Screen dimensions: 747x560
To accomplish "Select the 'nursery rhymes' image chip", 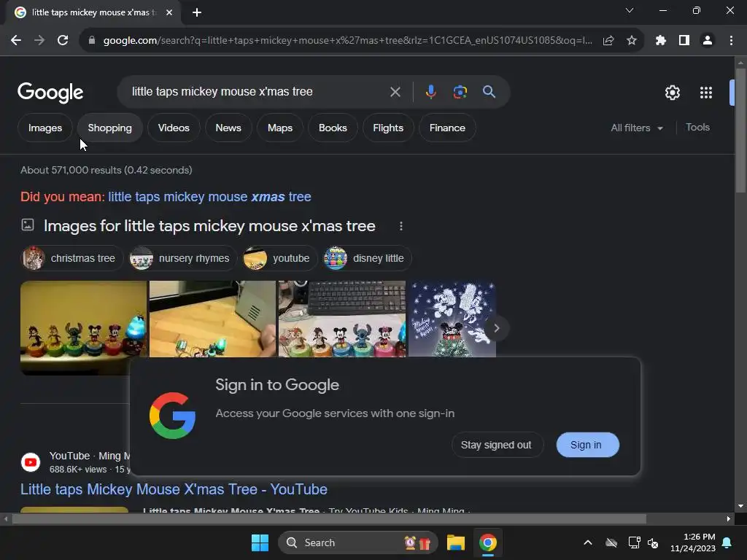I will coord(183,258).
